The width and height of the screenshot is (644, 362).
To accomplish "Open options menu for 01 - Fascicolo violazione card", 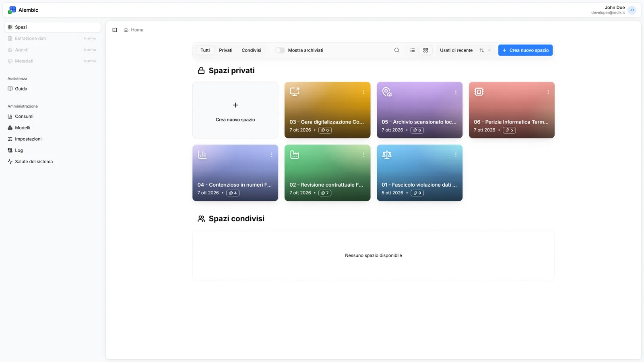I will tap(456, 155).
